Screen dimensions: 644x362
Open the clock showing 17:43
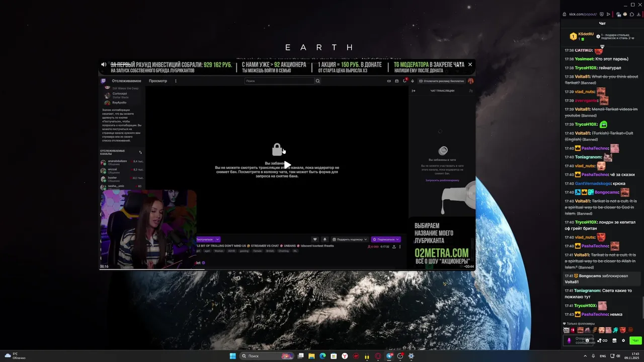tap(631, 356)
